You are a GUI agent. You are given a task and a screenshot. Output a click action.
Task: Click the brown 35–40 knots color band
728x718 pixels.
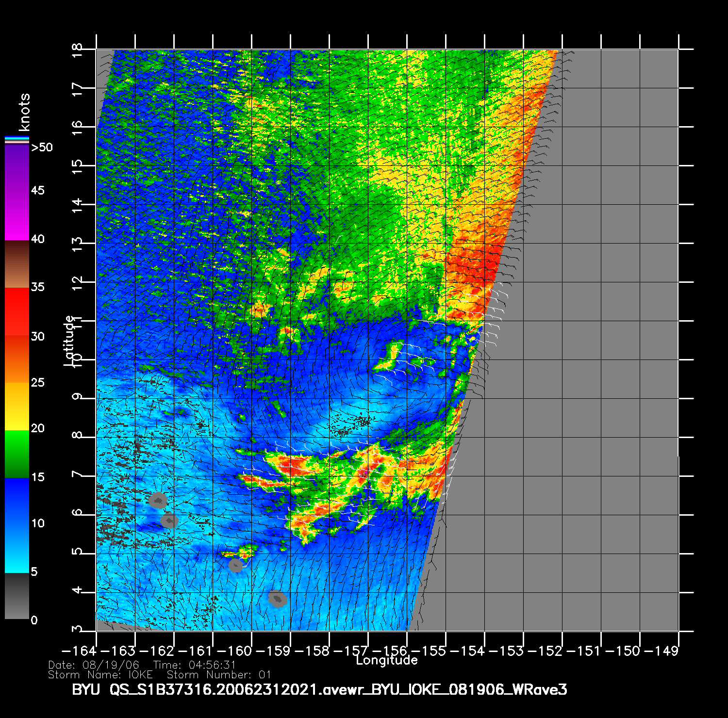pyautogui.click(x=17, y=264)
